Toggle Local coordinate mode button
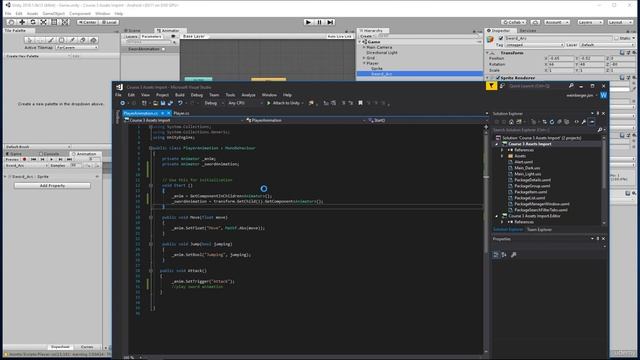This screenshot has height=360, width=640. [109, 22]
